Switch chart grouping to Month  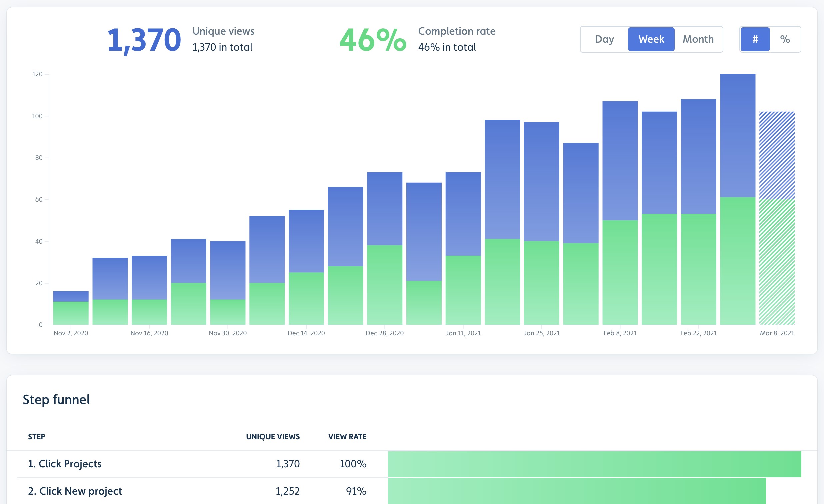coord(698,39)
